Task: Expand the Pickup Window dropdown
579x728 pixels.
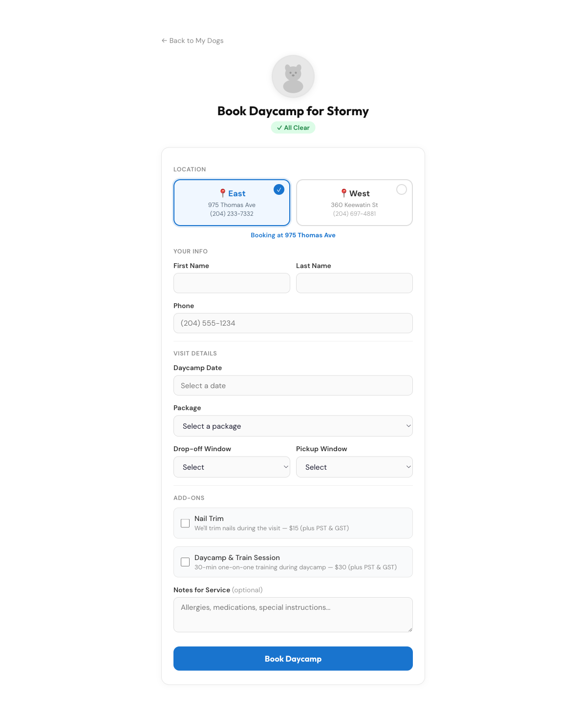Action: (x=354, y=467)
